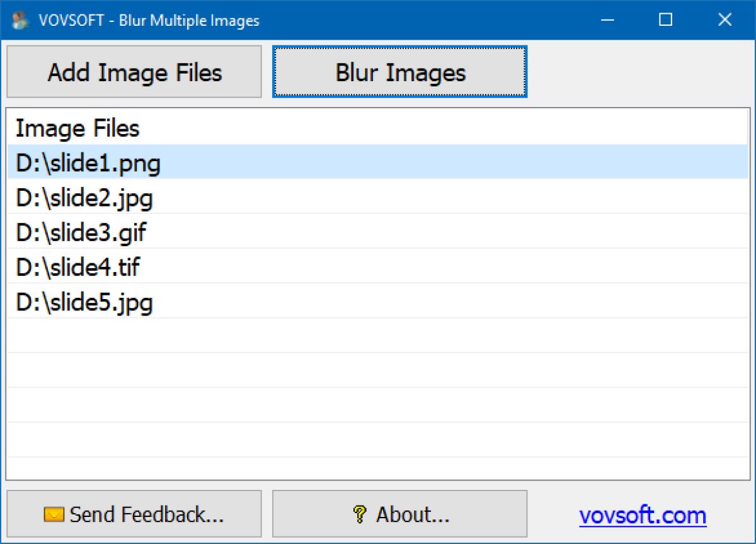Click the yellow question mark About icon

(x=360, y=515)
